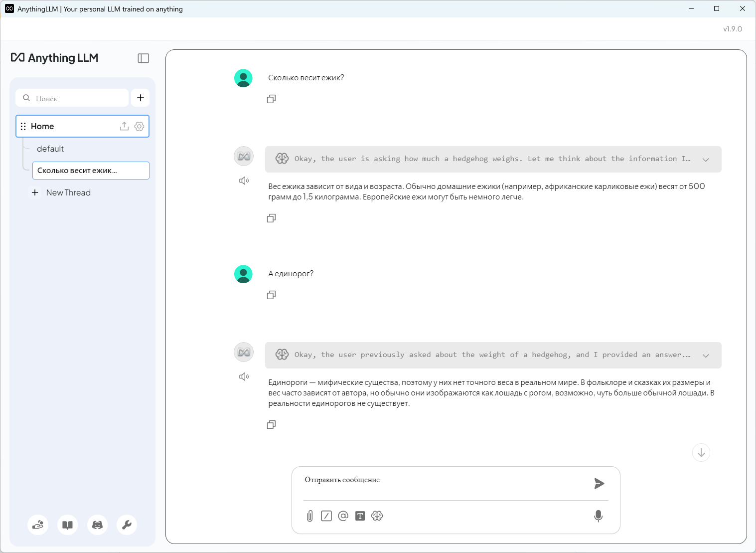Viewport: 756px width, 553px height.
Task: Copy the unicorn answer text
Action: (271, 424)
